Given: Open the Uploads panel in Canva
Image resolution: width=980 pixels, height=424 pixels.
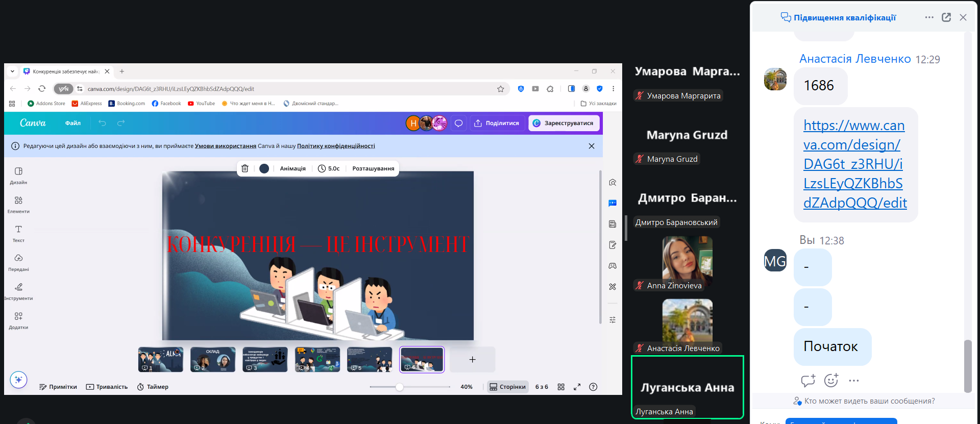Looking at the screenshot, I should 18,262.
